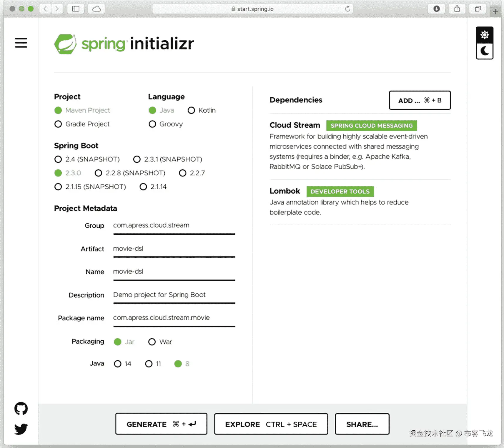Select Java version 14
504x448 pixels.
point(122,364)
